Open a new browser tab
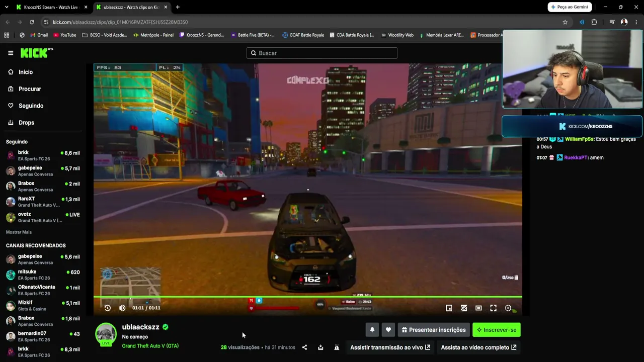Screen dimensions: 644x362 click(x=178, y=7)
